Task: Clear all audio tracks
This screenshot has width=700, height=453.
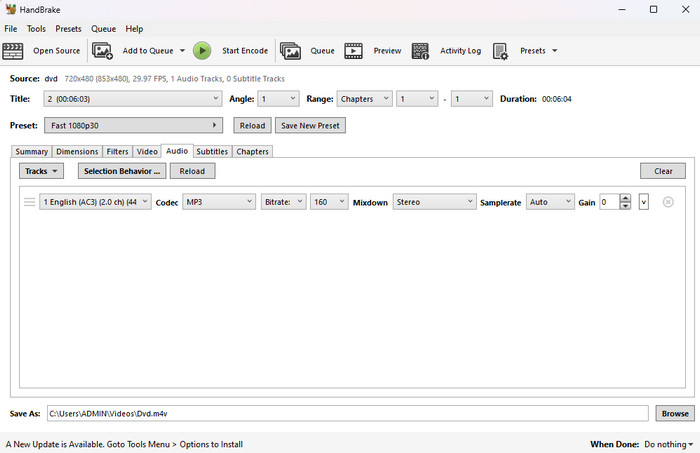Action: point(663,171)
